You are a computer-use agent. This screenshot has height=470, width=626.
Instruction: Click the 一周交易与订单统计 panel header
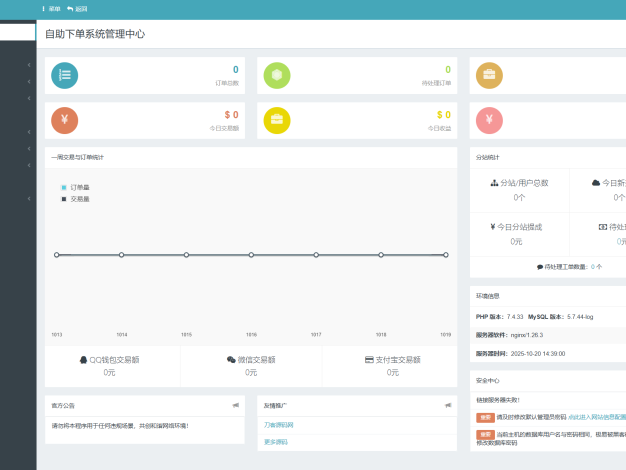77,157
